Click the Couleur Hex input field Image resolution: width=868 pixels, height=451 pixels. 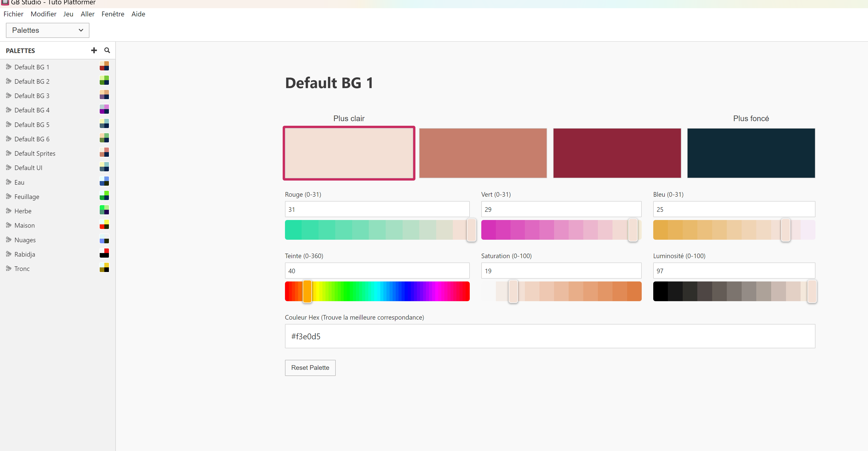549,336
